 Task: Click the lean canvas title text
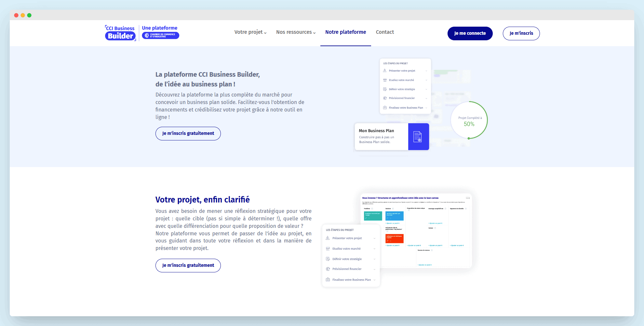pyautogui.click(x=400, y=198)
